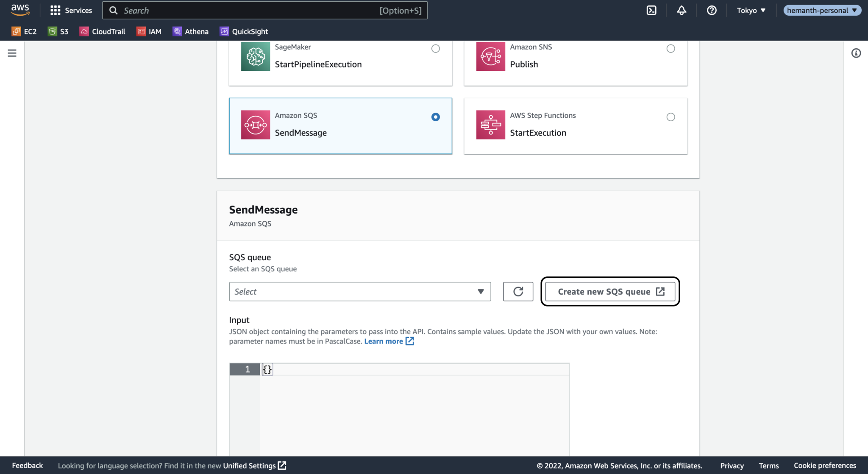The width and height of the screenshot is (868, 474).
Task: Open the AWS home console via aws logo
Action: (19, 10)
